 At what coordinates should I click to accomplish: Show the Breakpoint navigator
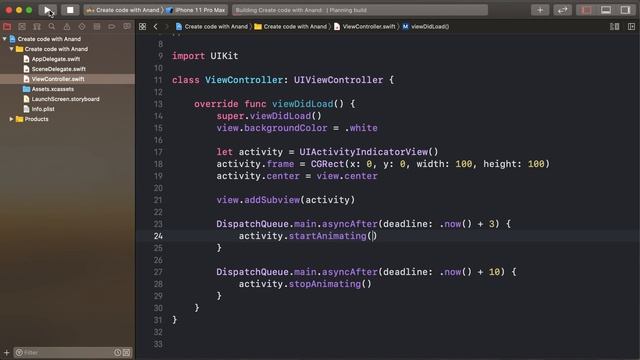(111, 27)
